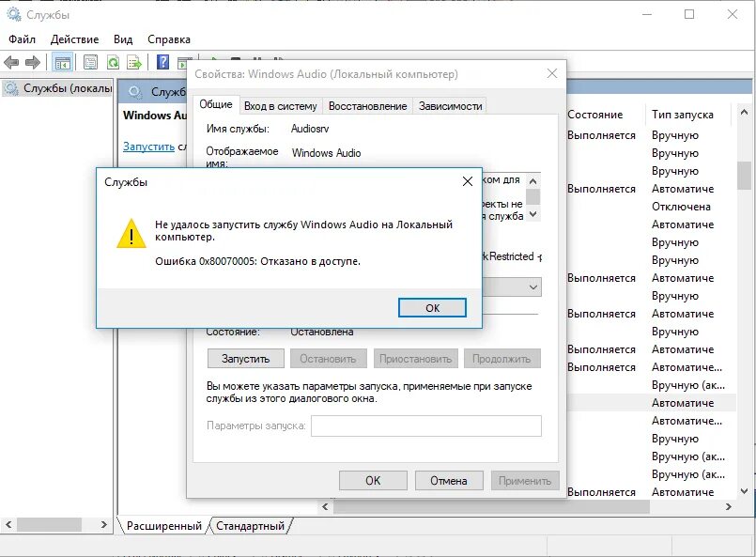The image size is (756, 557).
Task: Switch to the Общие tab
Action: [215, 104]
